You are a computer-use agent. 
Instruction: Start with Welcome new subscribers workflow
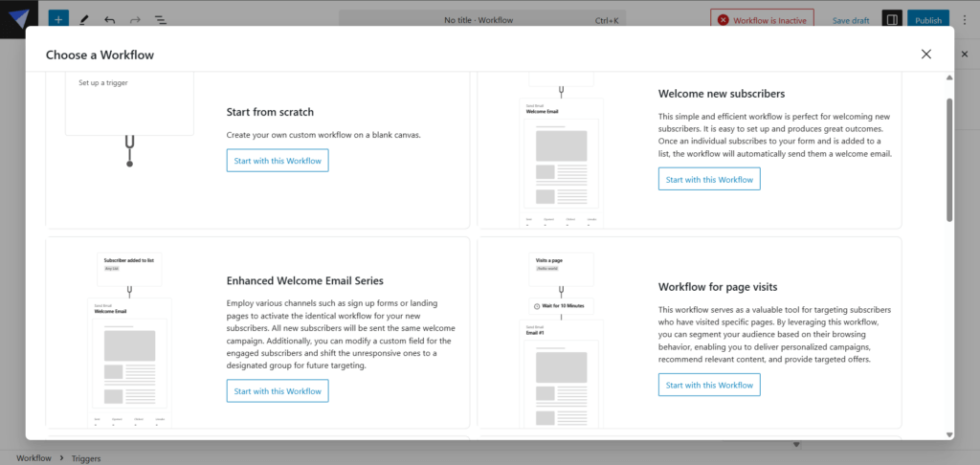point(709,179)
